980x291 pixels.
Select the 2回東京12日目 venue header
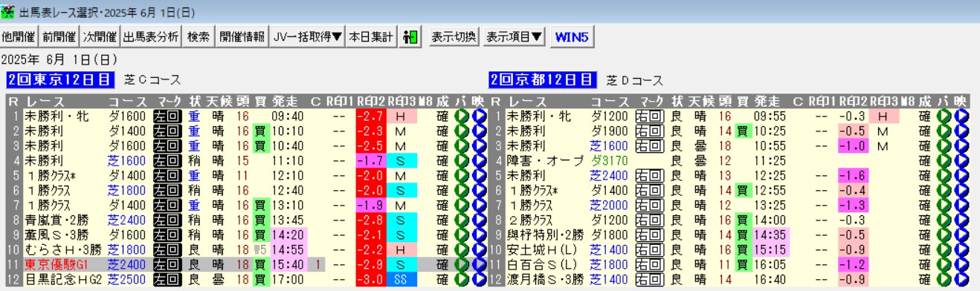60,79
